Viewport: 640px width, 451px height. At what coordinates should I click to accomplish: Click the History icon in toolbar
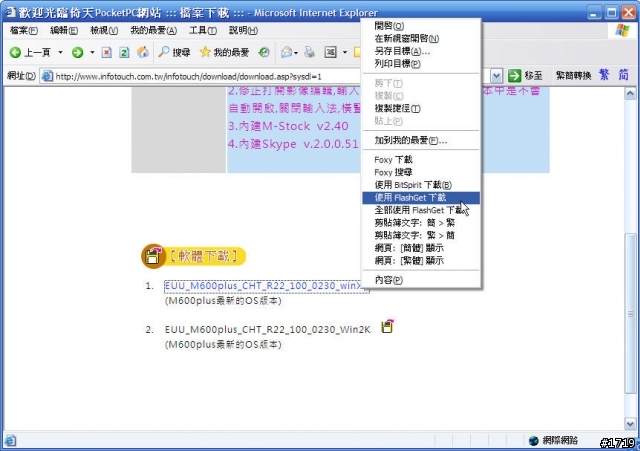[x=264, y=52]
